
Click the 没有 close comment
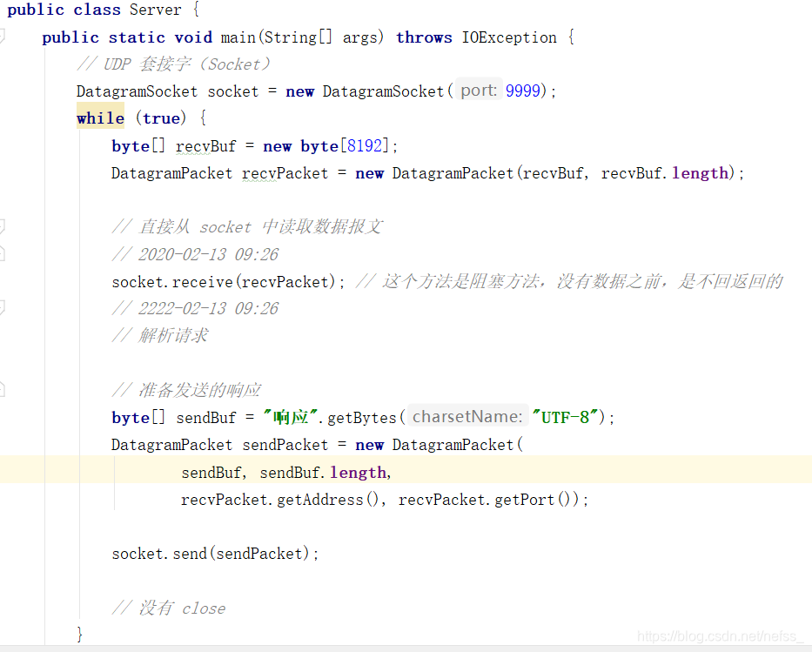pos(169,608)
